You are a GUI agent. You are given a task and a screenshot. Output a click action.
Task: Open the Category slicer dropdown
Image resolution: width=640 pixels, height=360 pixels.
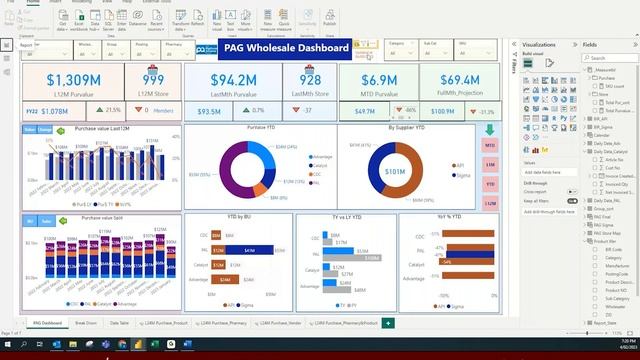pyautogui.click(x=401, y=53)
